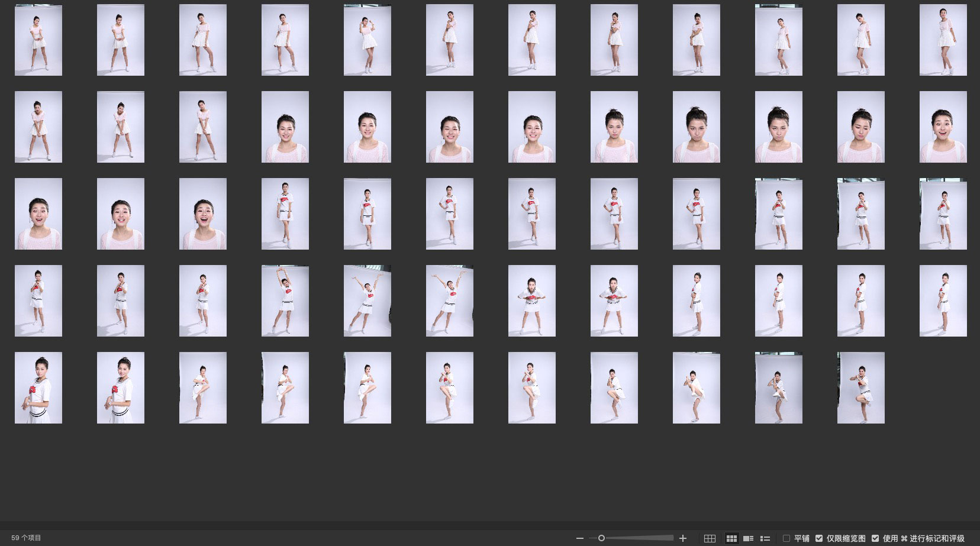
Task: Switch to thumbnails view icon
Action: pos(731,538)
